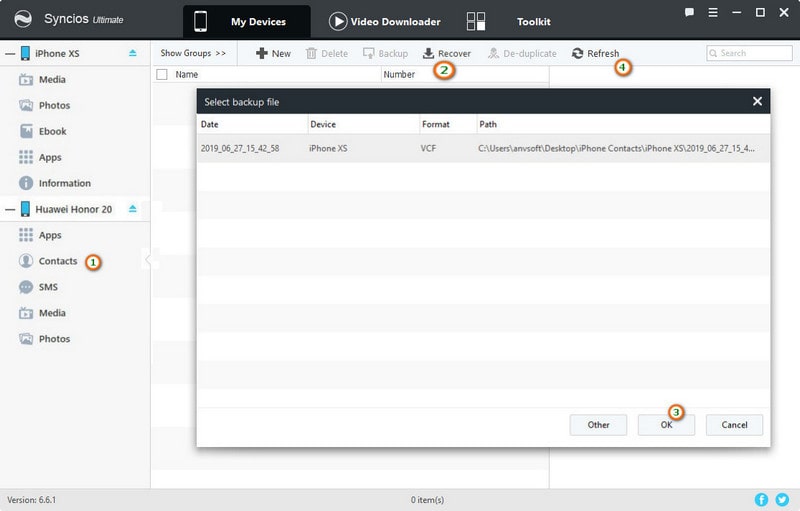Sort backups by Device column header
The image size is (800, 511).
click(x=363, y=124)
